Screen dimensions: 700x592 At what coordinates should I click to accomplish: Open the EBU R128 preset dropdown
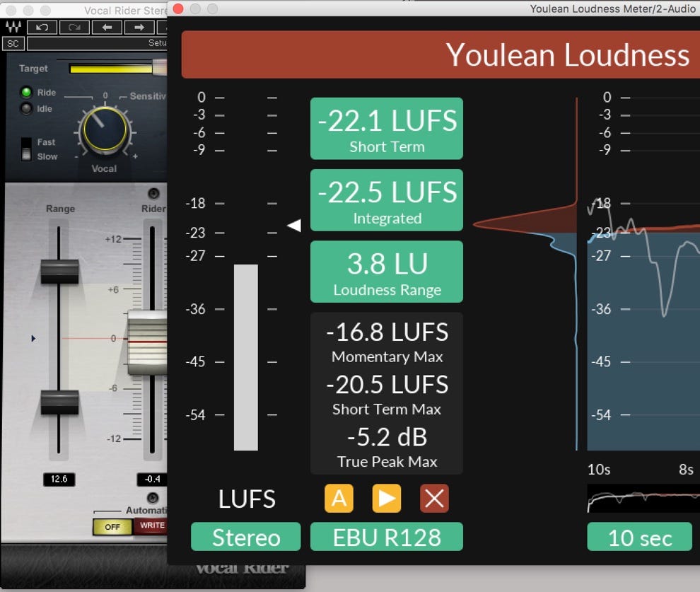coord(387,537)
